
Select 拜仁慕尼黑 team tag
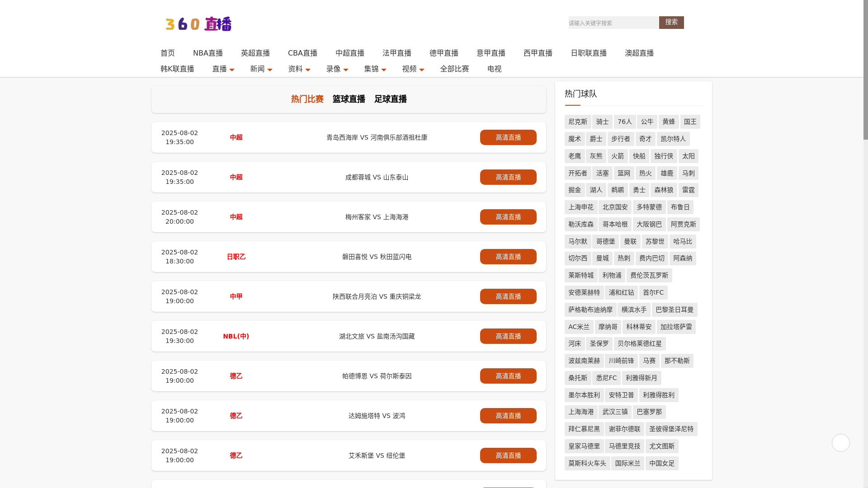584,429
